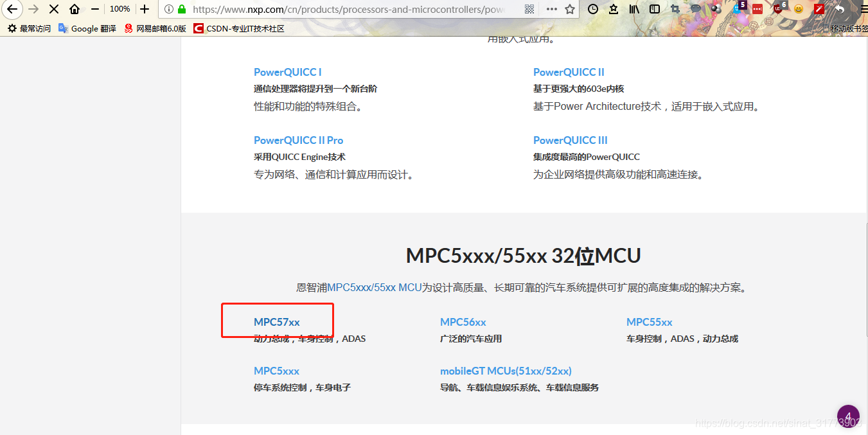Open the MPC55xx product link
868x435 pixels.
coord(650,322)
